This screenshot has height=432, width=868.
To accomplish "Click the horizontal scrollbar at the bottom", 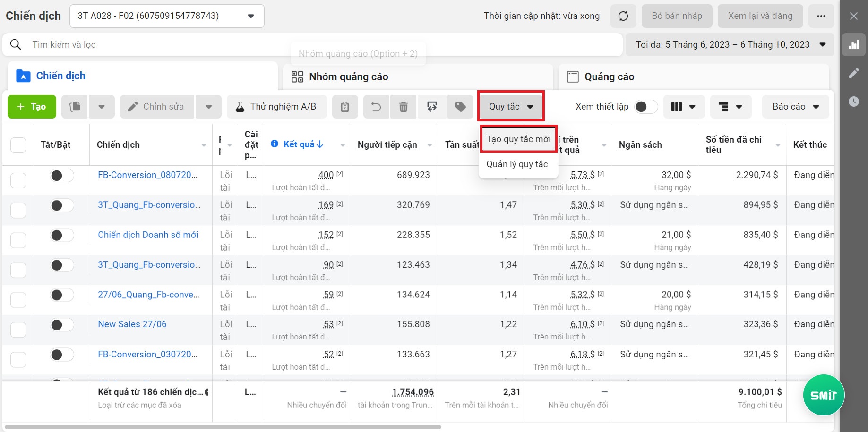I will [x=223, y=427].
